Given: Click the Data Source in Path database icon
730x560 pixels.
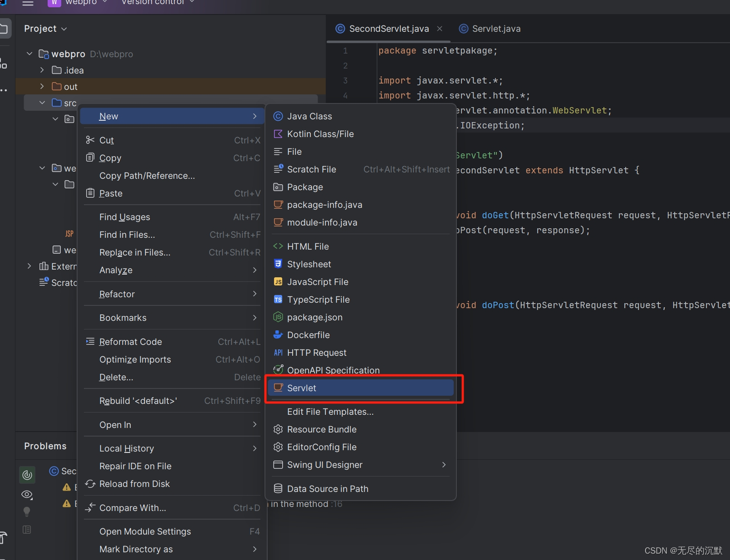Looking at the screenshot, I should [278, 488].
